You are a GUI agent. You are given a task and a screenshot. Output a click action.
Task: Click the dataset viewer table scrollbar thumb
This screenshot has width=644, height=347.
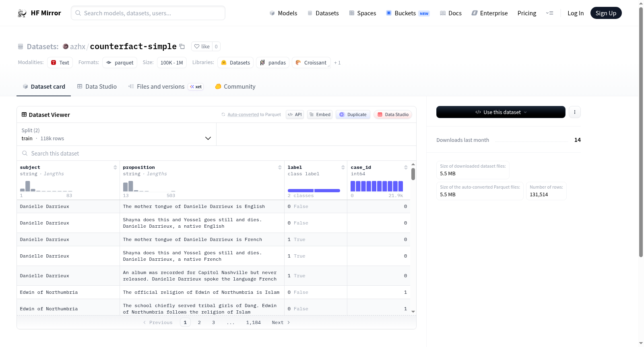413,174
